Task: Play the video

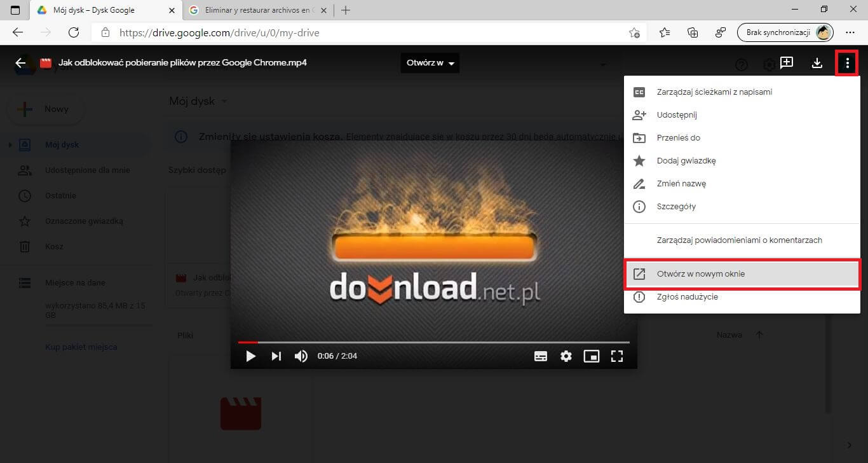Action: tap(250, 356)
